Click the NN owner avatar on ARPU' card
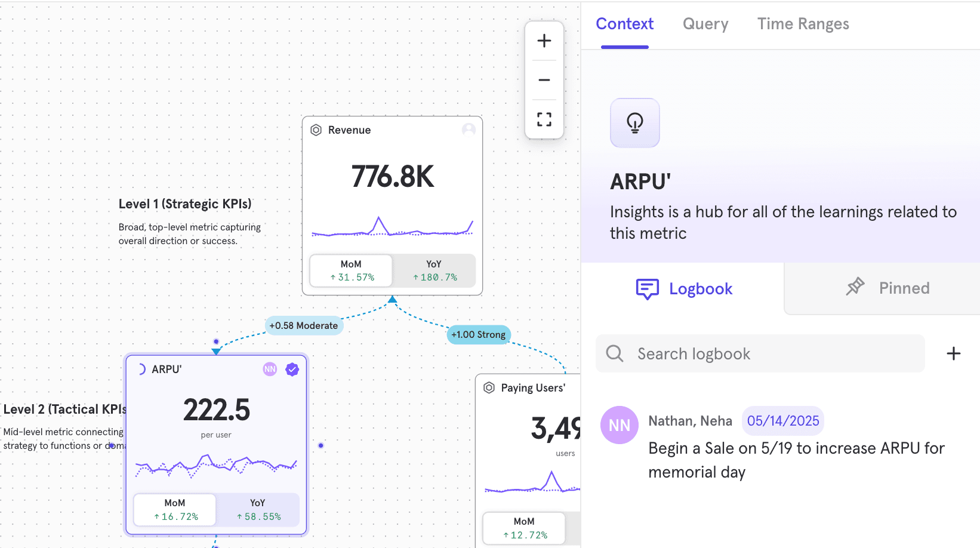 [270, 370]
